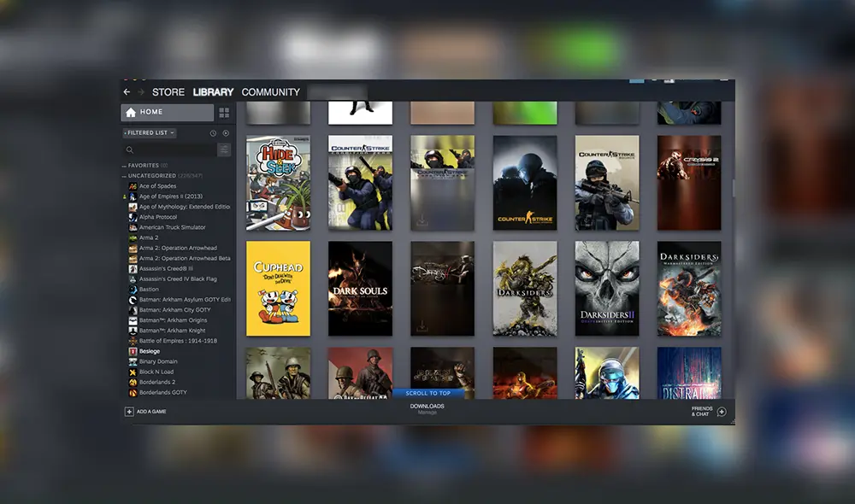Open filter options icon beside search field
This screenshot has width=855, height=504.
(224, 149)
